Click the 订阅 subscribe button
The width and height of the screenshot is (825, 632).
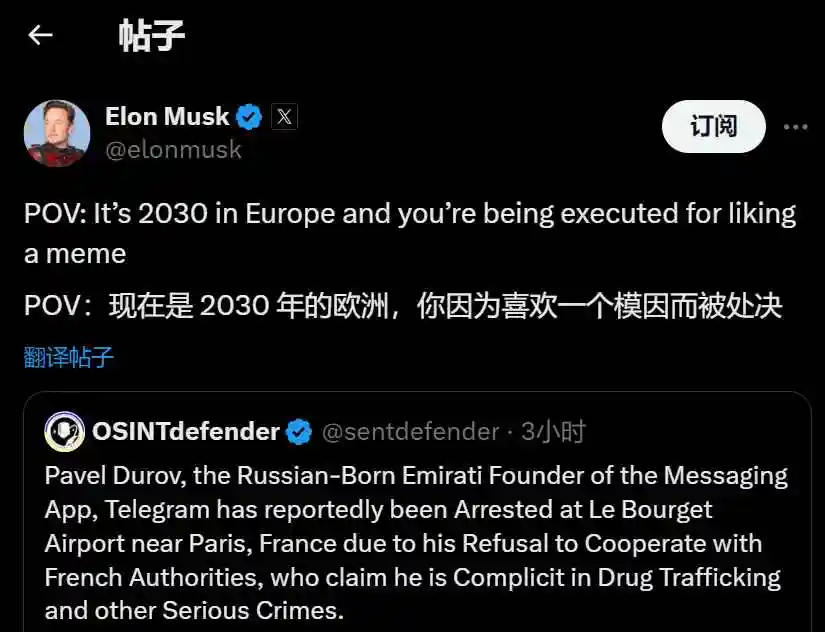coord(713,127)
